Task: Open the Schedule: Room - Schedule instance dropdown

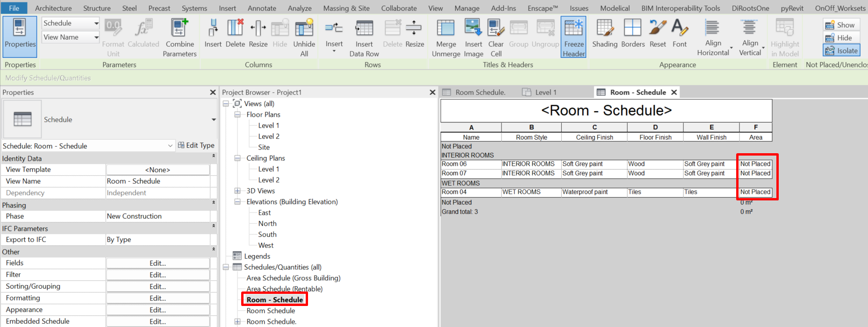Action: (88, 146)
